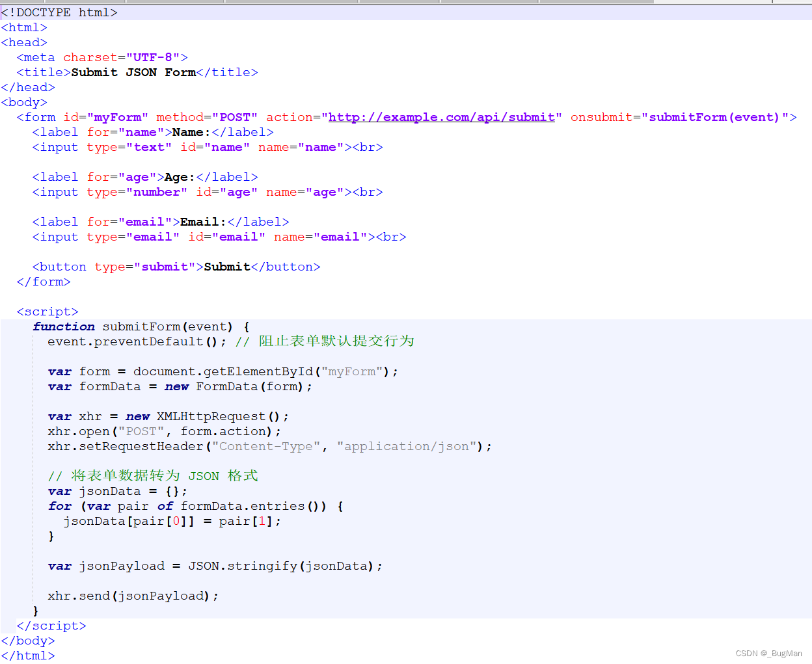This screenshot has width=812, height=664.
Task: Click the closing </script> tag line
Action: 51,626
